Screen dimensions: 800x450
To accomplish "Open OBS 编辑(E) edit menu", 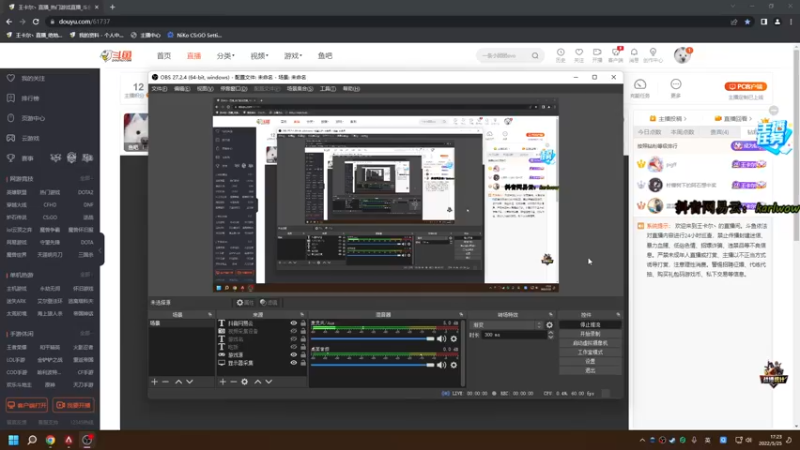I will click(182, 89).
